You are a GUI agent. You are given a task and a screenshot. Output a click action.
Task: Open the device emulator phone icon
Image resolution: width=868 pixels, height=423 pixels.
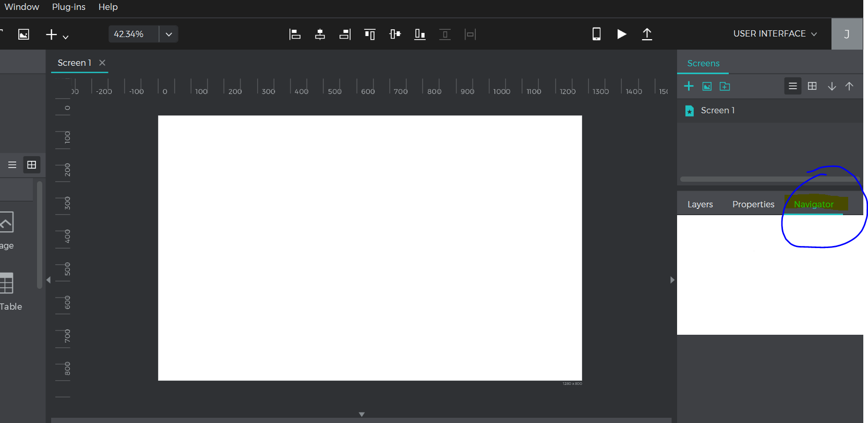596,34
